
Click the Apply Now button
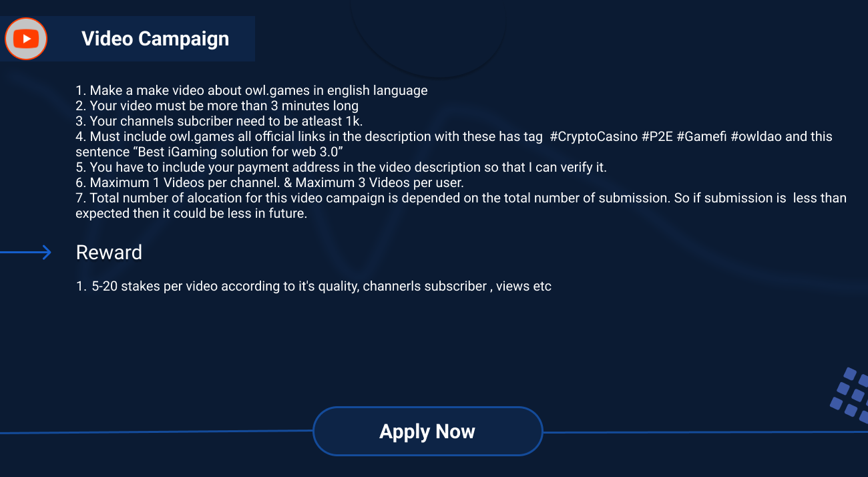[x=427, y=432]
